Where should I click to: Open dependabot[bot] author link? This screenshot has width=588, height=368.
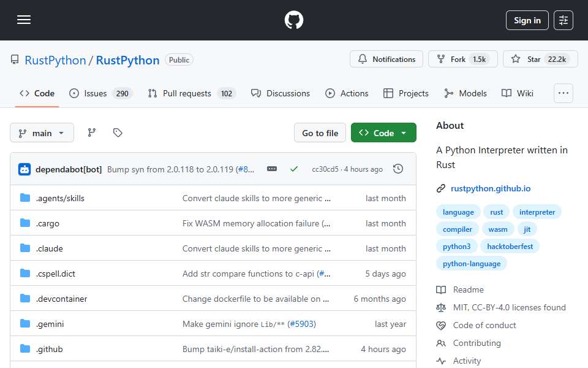69,169
